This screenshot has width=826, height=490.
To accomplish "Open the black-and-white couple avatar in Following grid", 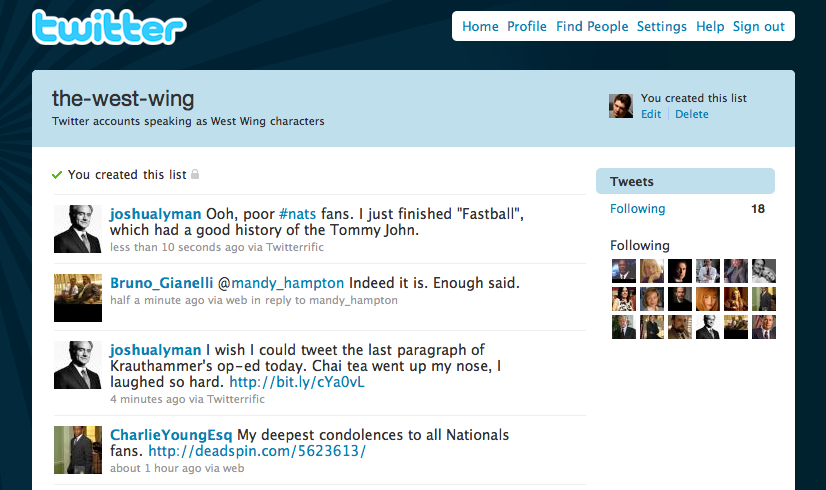I will 764,271.
